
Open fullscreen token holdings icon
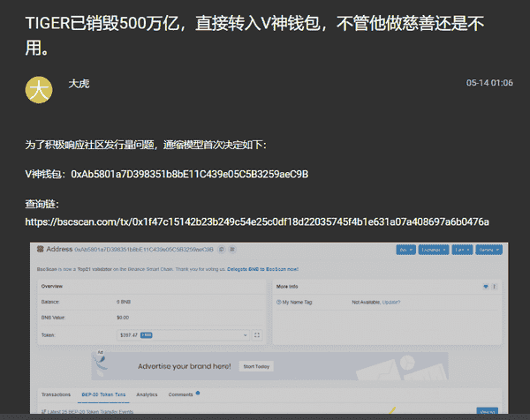[x=257, y=335]
